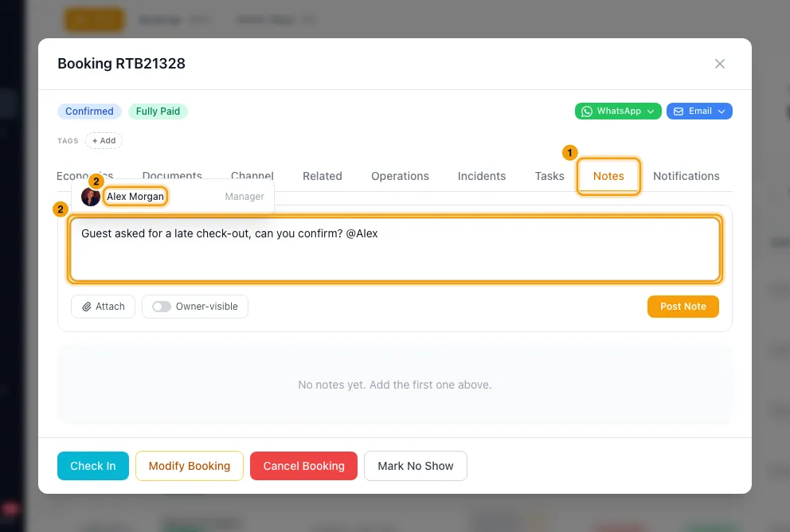Image resolution: width=790 pixels, height=532 pixels.
Task: Click the WhatsApp logo icon
Action: coord(586,111)
